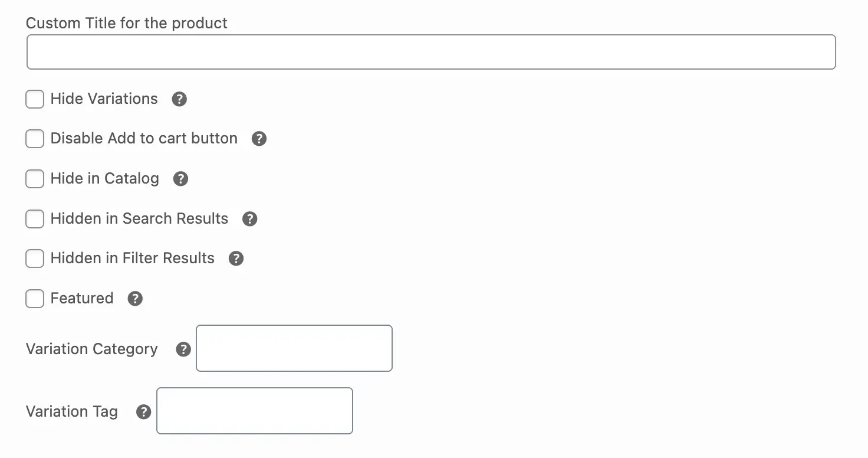Tick the Disable Add to cart button checkbox
868x458 pixels.
35,139
